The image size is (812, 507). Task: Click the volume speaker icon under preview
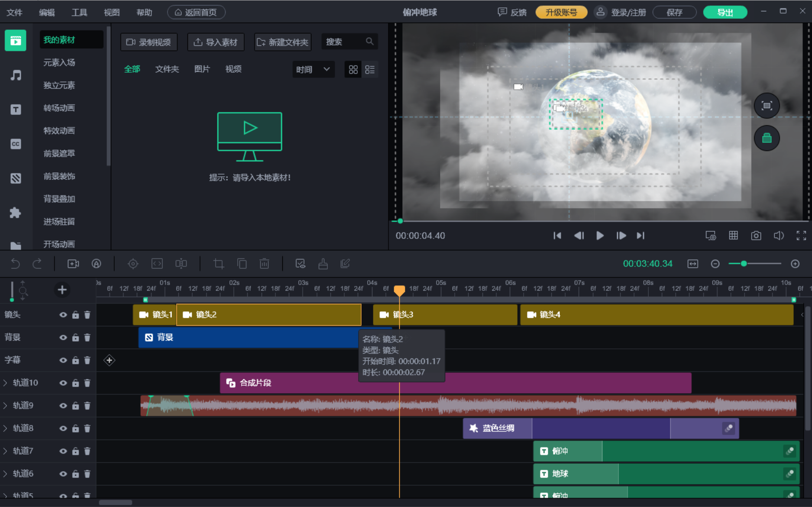[x=779, y=236]
